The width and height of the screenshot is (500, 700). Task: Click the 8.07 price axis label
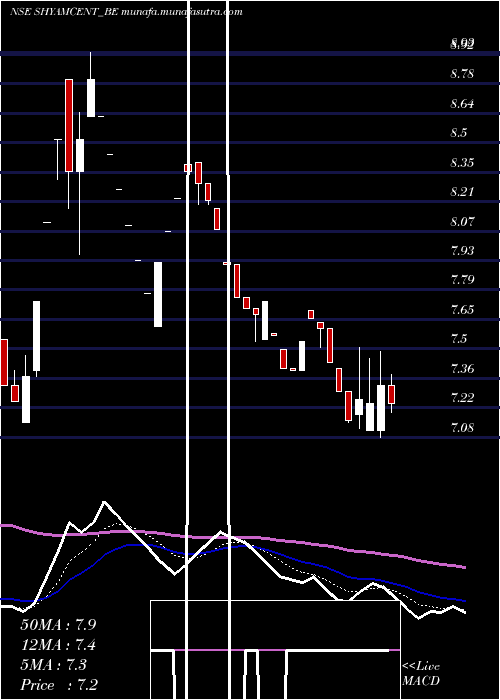coord(462,221)
